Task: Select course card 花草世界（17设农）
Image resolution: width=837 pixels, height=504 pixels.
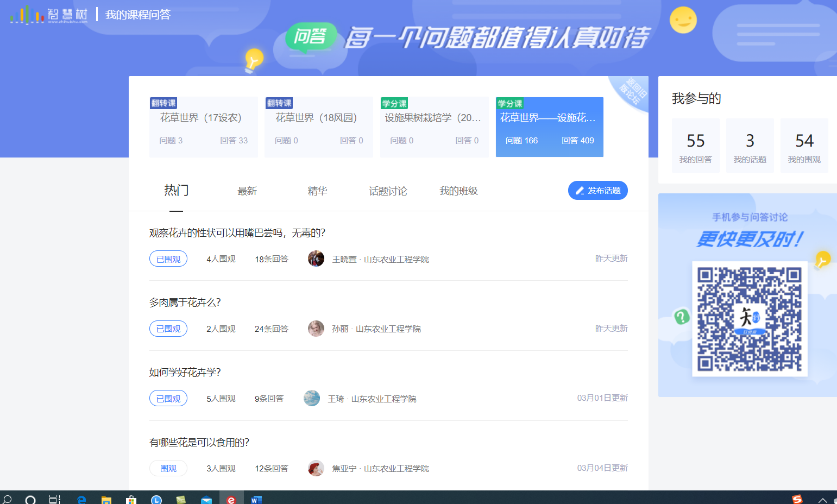Action: coord(203,127)
